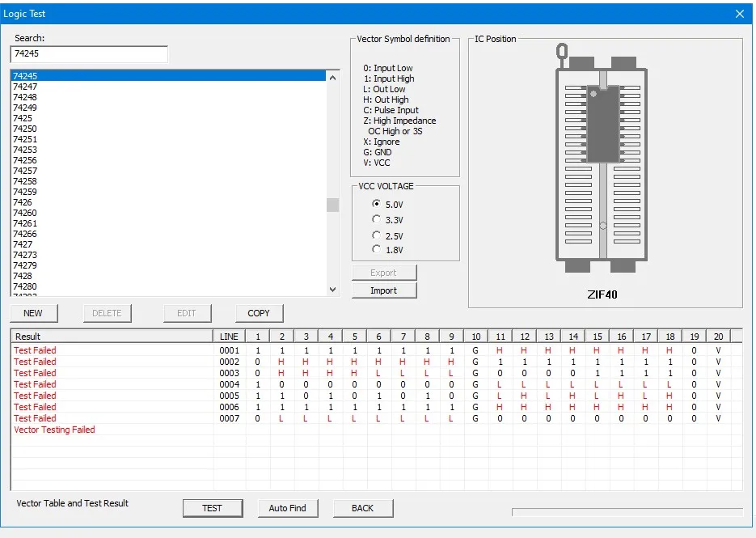Set VCC voltage to 2.5V

pos(376,235)
